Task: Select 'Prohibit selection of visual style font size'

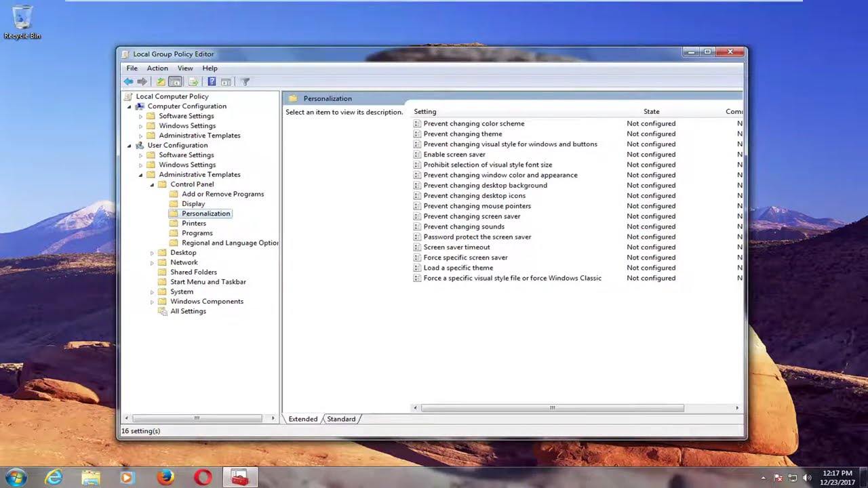Action: (488, 165)
